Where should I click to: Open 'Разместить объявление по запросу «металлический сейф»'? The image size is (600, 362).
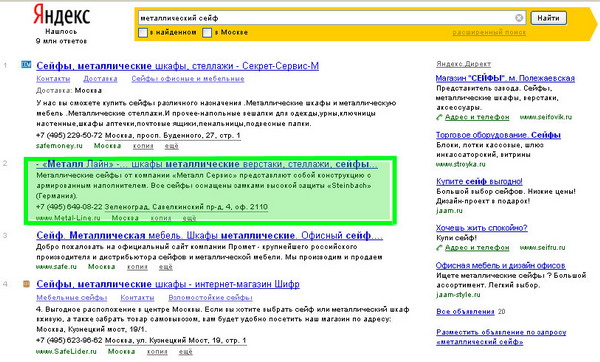pyautogui.click(x=501, y=337)
